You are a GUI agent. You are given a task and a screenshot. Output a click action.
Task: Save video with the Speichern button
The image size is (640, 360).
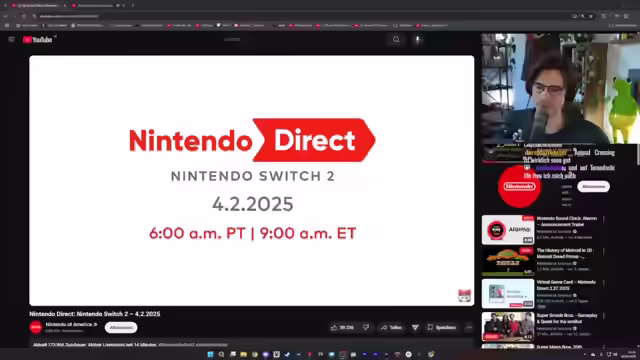click(442, 327)
